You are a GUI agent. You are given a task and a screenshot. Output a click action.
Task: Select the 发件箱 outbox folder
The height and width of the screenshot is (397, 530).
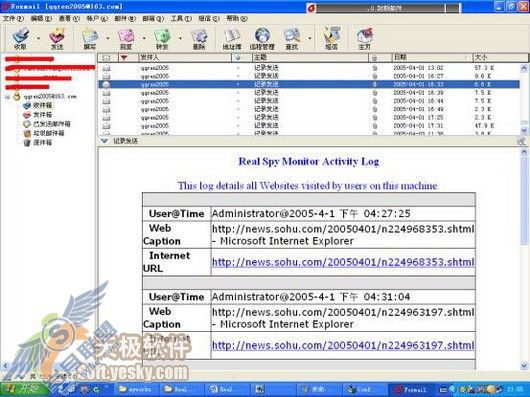[x=38, y=115]
